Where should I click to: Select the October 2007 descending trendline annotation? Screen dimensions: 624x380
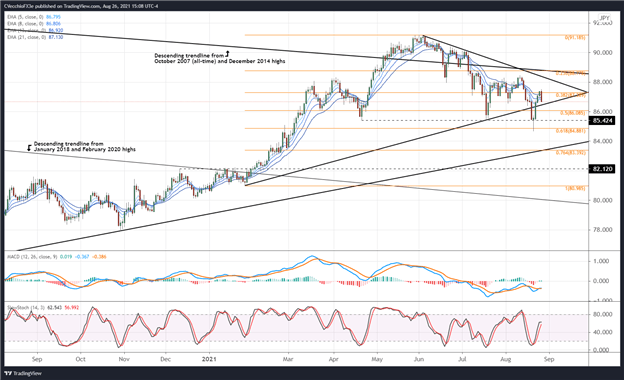coord(220,58)
